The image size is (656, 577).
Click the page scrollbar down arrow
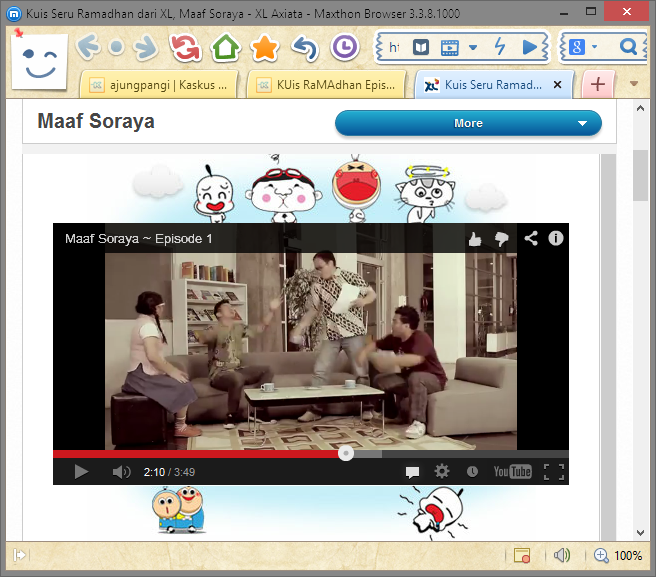coord(640,533)
